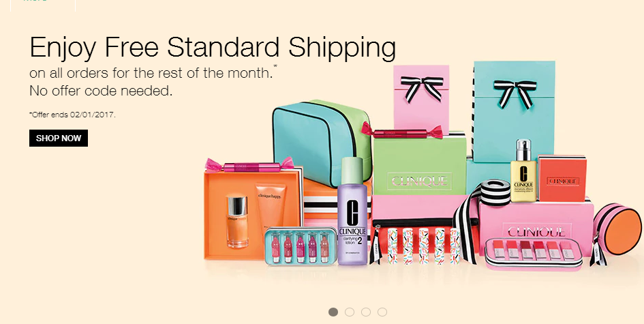This screenshot has width=644, height=324.
Task: Switch to the second carousel slide dot
Action: pos(350,312)
